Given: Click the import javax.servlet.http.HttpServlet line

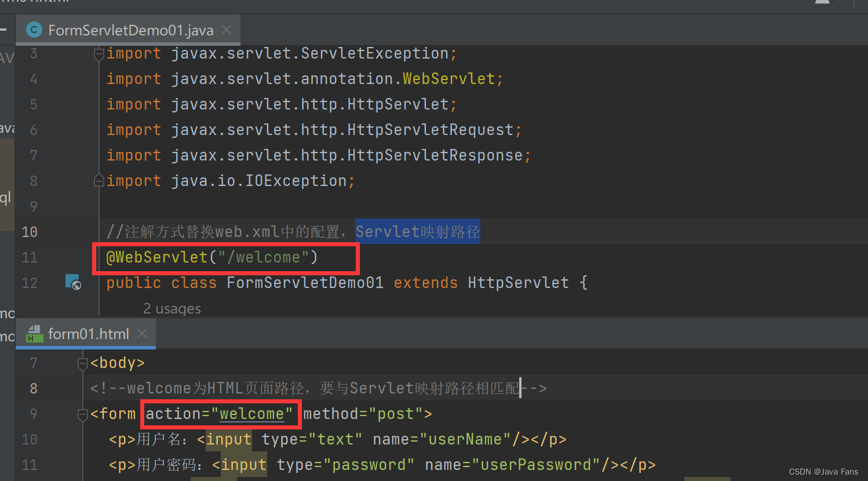Looking at the screenshot, I should 282,104.
